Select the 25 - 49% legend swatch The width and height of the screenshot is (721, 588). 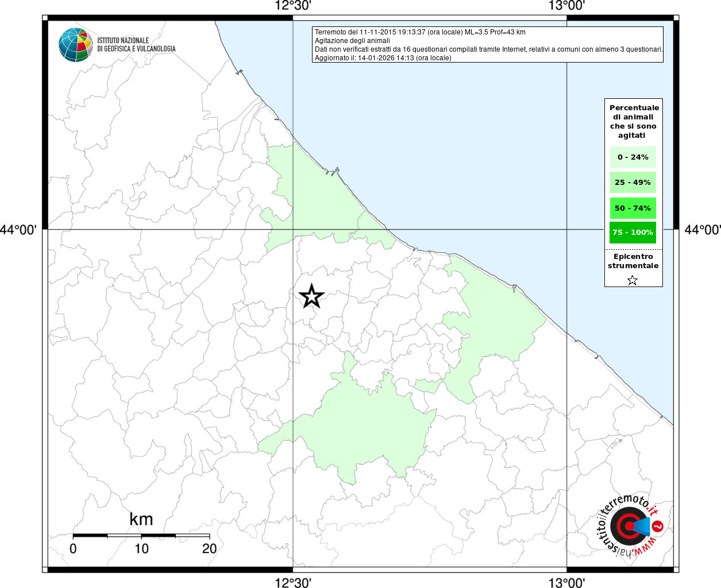click(x=633, y=183)
